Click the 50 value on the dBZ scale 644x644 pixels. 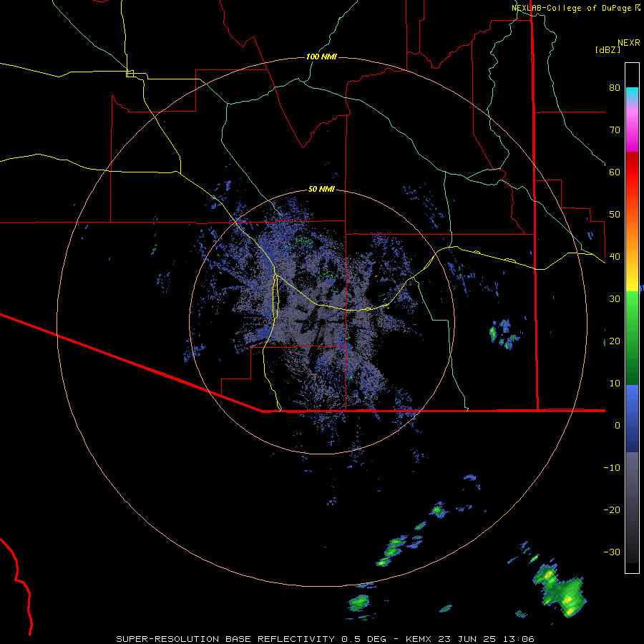[615, 215]
